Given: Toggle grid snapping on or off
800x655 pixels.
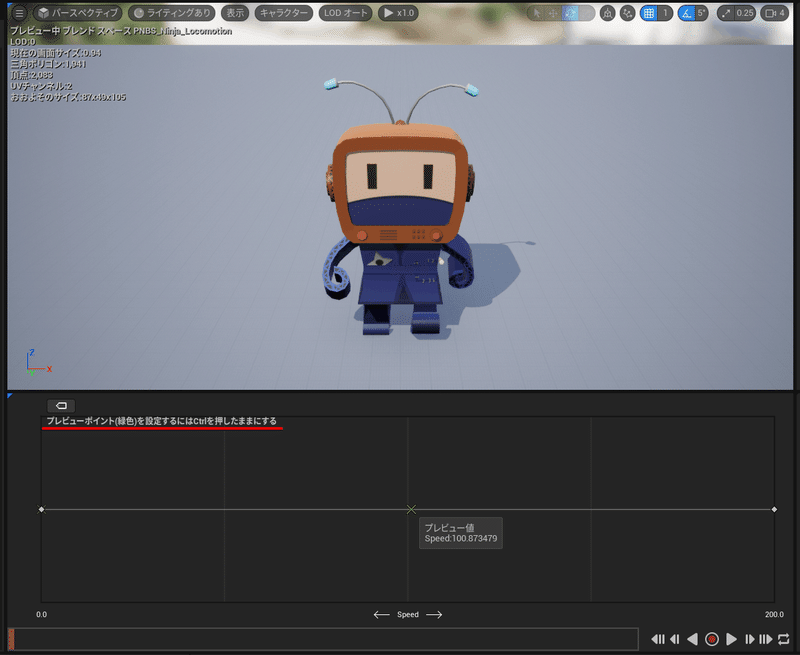Looking at the screenshot, I should pyautogui.click(x=647, y=13).
